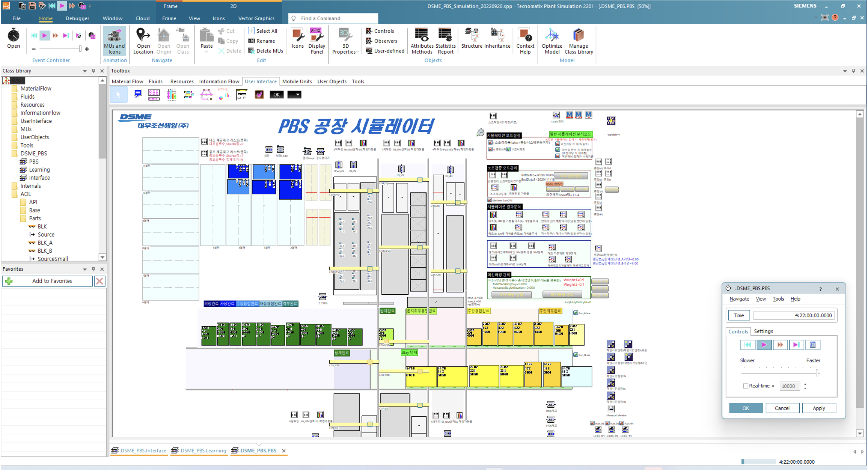Click the Apply button in event controller
This screenshot has width=868, height=470.
[x=818, y=407]
